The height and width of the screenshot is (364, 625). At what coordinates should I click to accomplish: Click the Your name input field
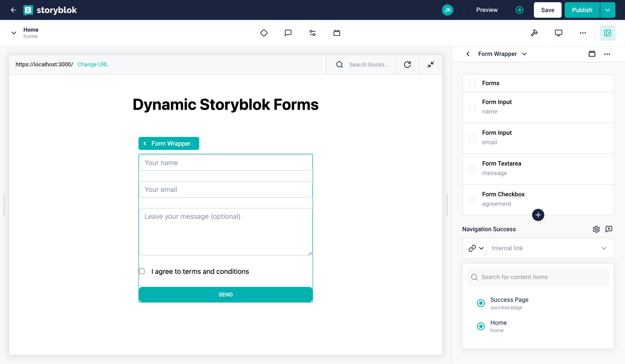pyautogui.click(x=226, y=163)
